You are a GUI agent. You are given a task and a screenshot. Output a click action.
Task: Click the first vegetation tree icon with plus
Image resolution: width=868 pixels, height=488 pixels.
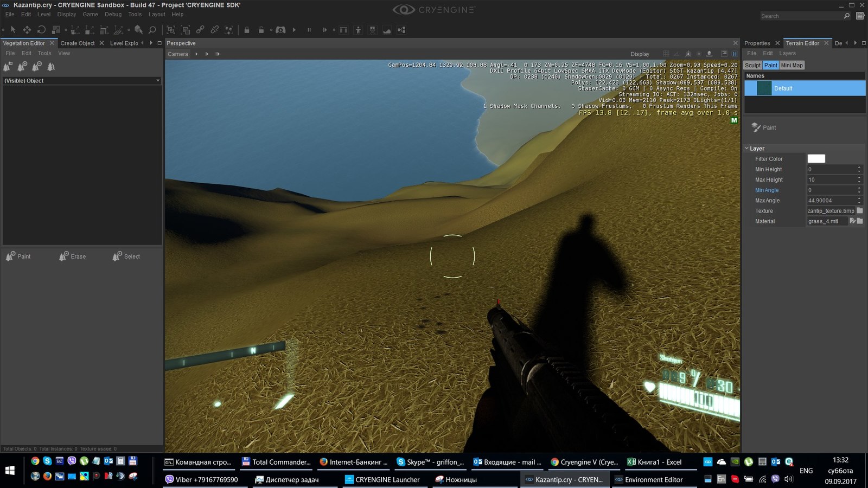[8, 67]
